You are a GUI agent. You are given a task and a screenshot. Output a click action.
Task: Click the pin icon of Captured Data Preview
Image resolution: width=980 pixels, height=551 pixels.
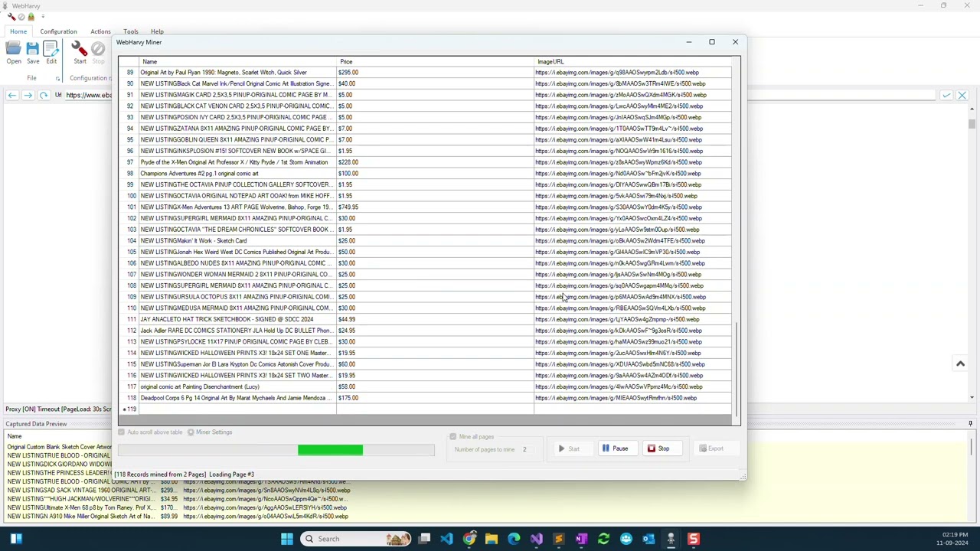coord(970,423)
